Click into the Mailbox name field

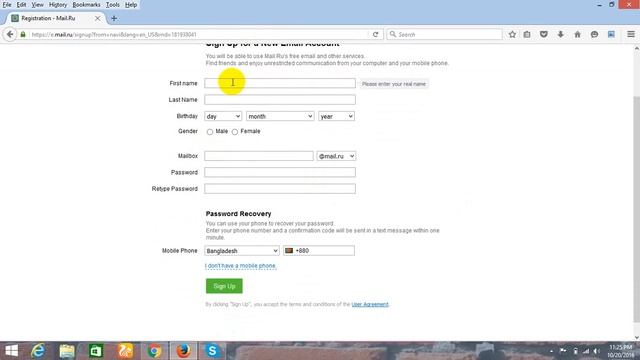point(259,156)
